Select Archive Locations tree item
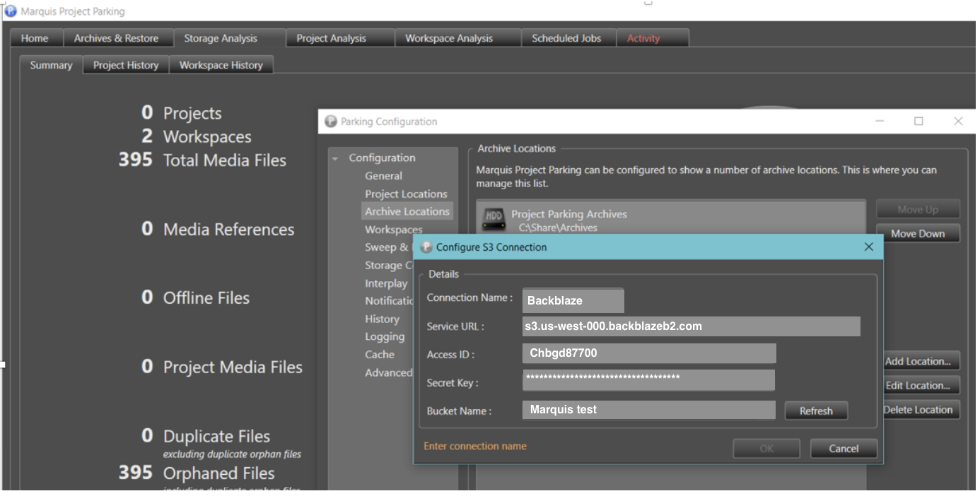The height and width of the screenshot is (496, 980). (407, 211)
